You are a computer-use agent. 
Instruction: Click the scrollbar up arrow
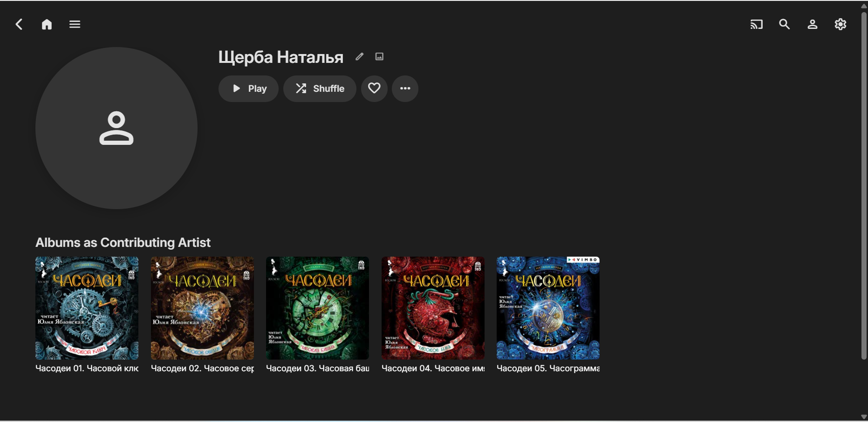(x=864, y=6)
